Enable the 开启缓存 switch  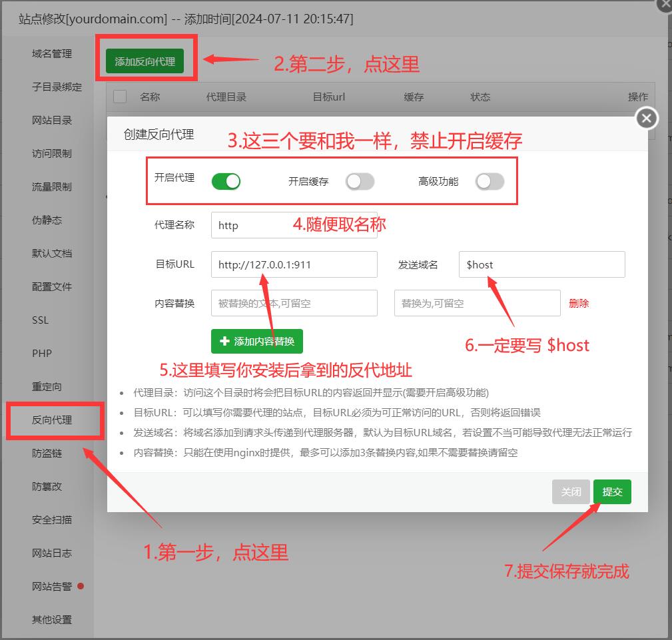tap(359, 180)
